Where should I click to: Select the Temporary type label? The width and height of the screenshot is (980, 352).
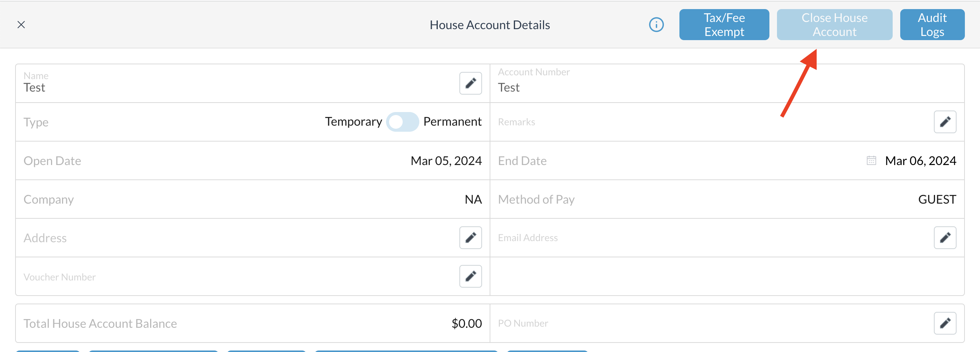354,121
